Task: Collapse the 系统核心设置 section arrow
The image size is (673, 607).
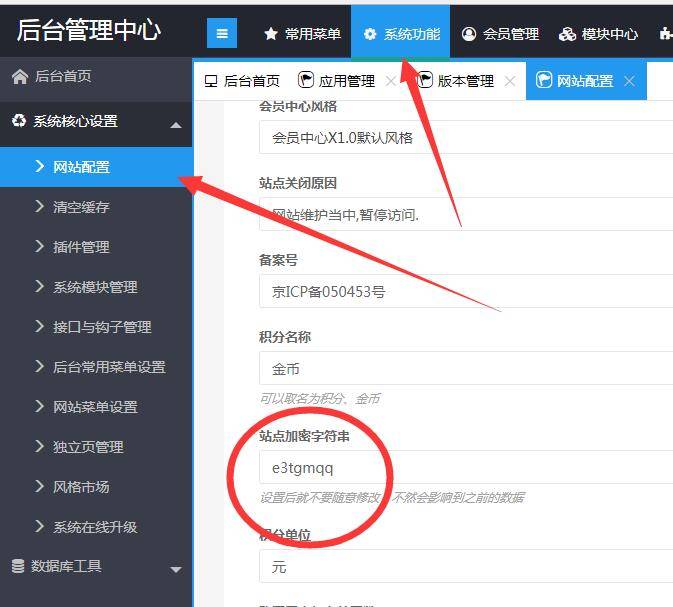Action: 176,125
